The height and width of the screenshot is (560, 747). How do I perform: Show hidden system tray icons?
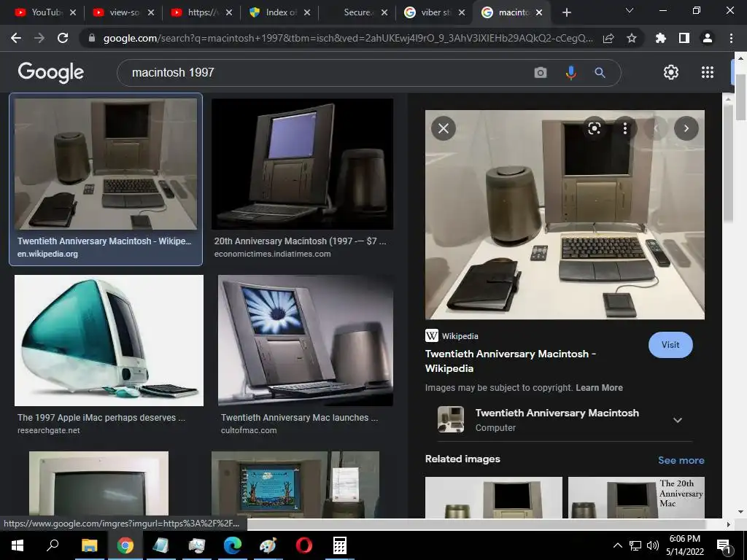pyautogui.click(x=617, y=545)
